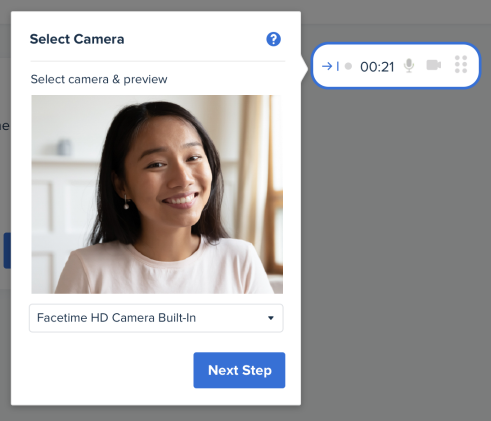Collapse the recorder toolbar with arrow icon
This screenshot has height=421, width=491.
pos(330,66)
